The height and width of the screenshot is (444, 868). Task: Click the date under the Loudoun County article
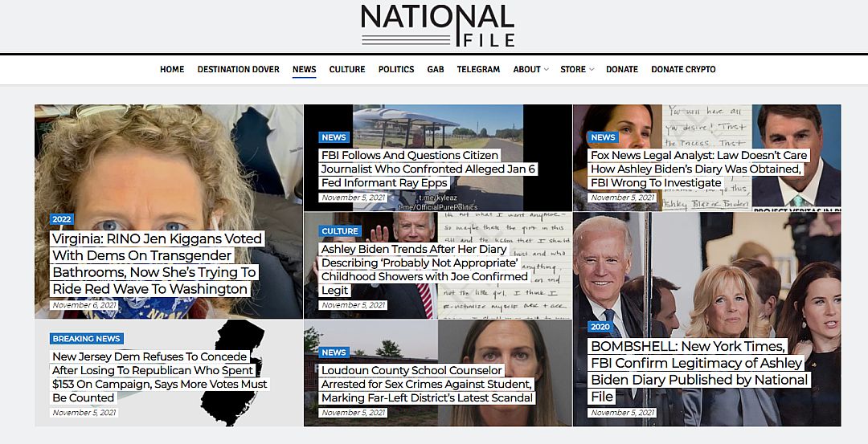click(x=353, y=413)
